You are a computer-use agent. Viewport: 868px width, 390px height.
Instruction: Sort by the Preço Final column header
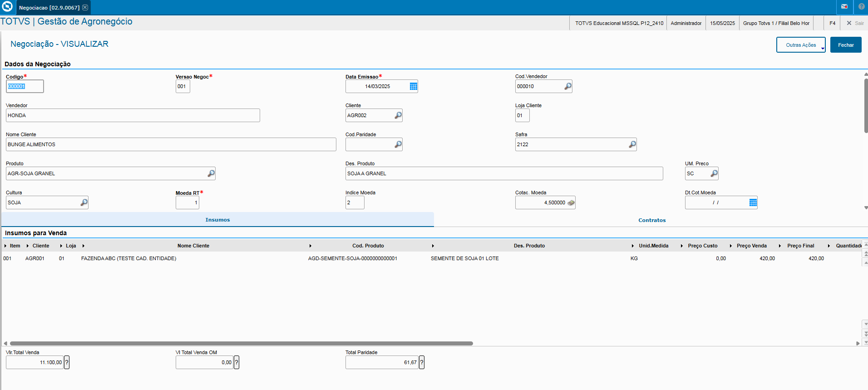(801, 246)
